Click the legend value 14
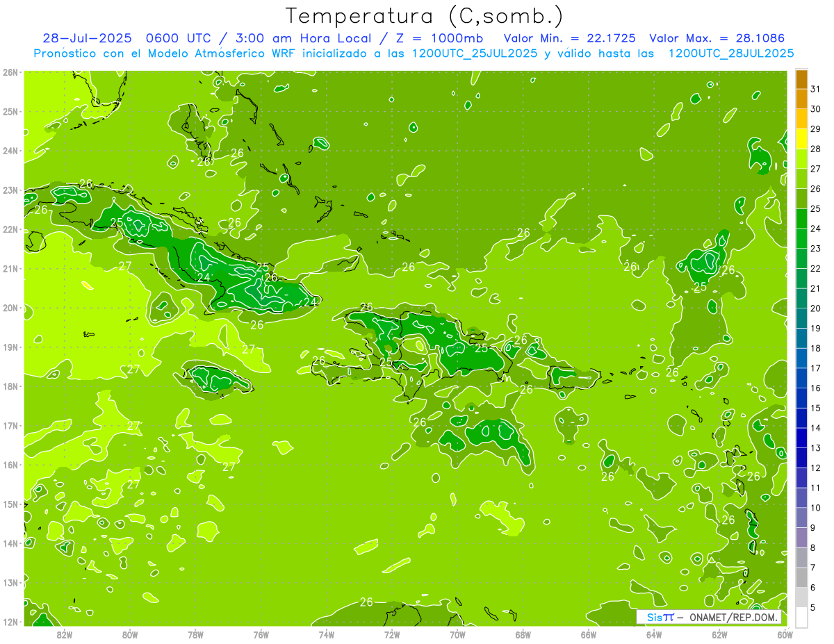This screenshot has width=834, height=644. (x=816, y=428)
